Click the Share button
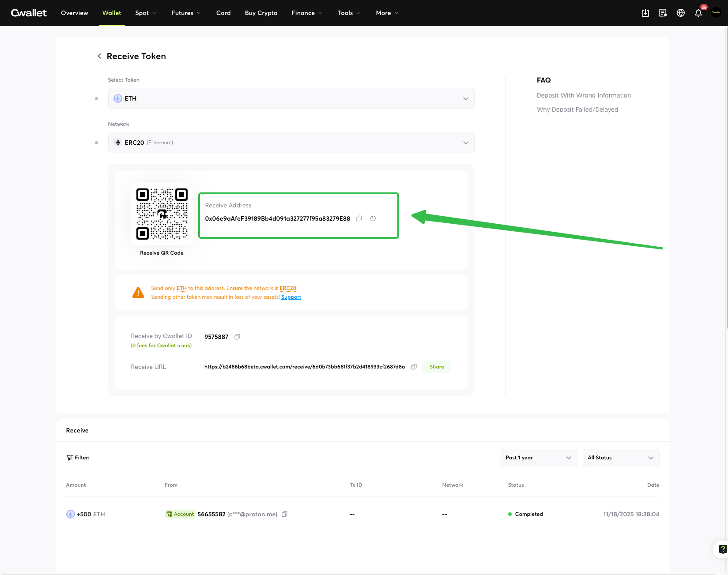The image size is (728, 575). point(436,367)
